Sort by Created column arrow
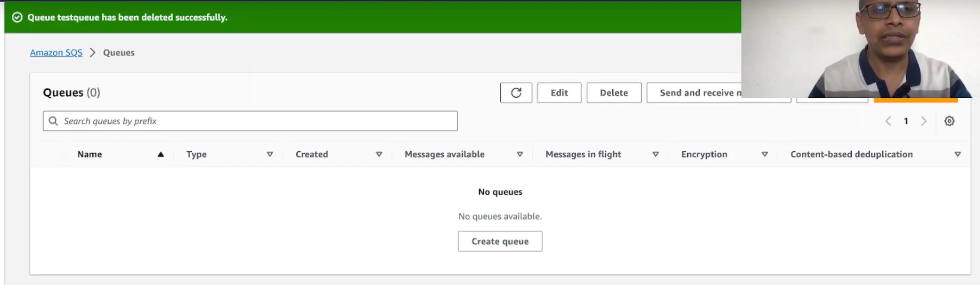The height and width of the screenshot is (285, 980). 379,154
